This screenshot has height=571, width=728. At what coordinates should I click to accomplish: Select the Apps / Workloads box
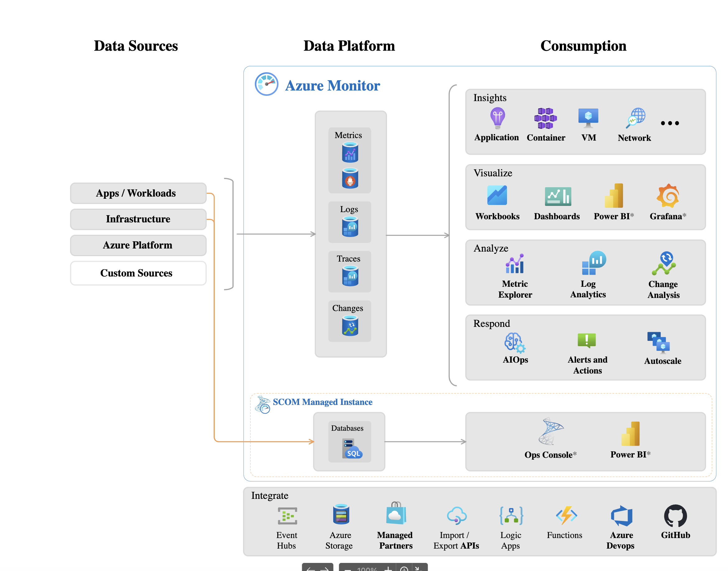click(x=138, y=193)
